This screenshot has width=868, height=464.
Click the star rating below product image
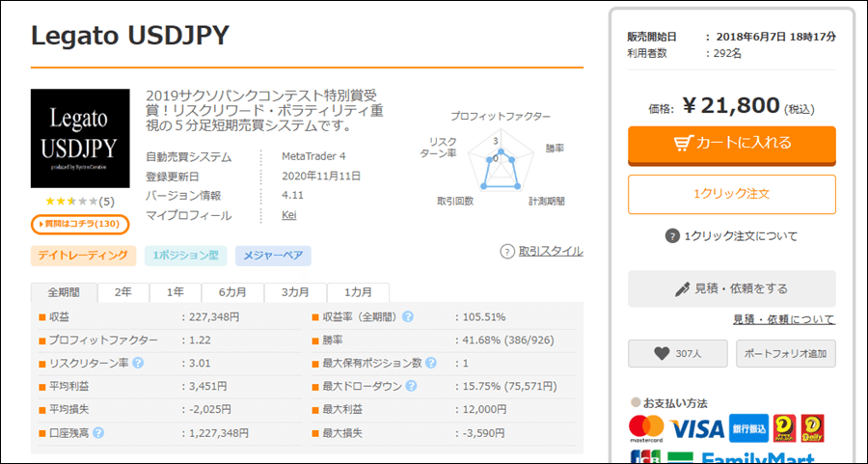pos(71,201)
